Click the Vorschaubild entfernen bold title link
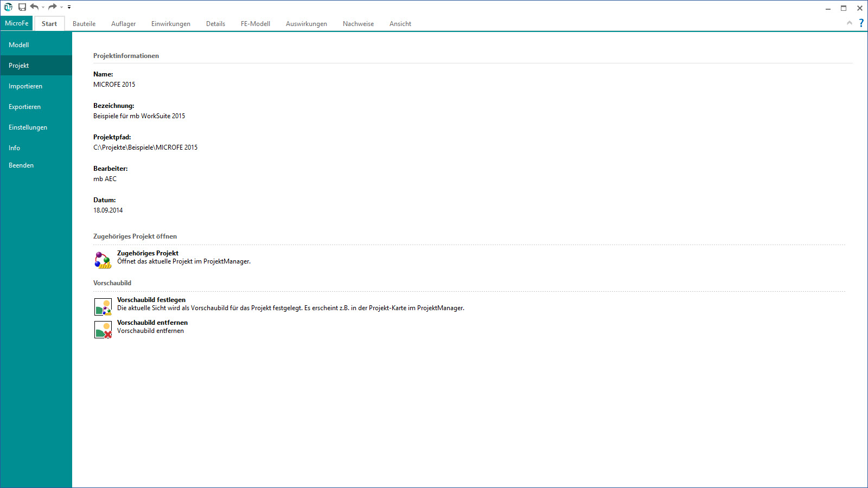 pos(152,323)
